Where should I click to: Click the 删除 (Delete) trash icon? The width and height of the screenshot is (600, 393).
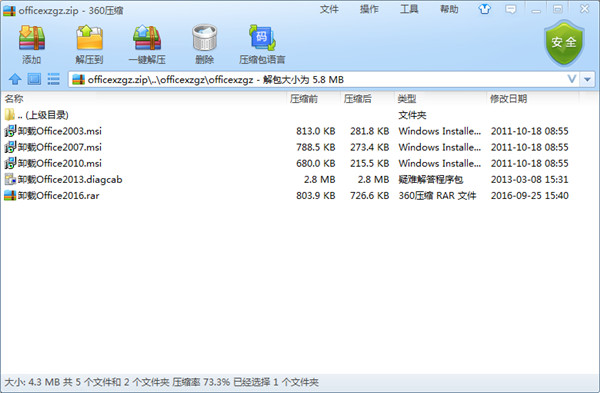[x=205, y=38]
